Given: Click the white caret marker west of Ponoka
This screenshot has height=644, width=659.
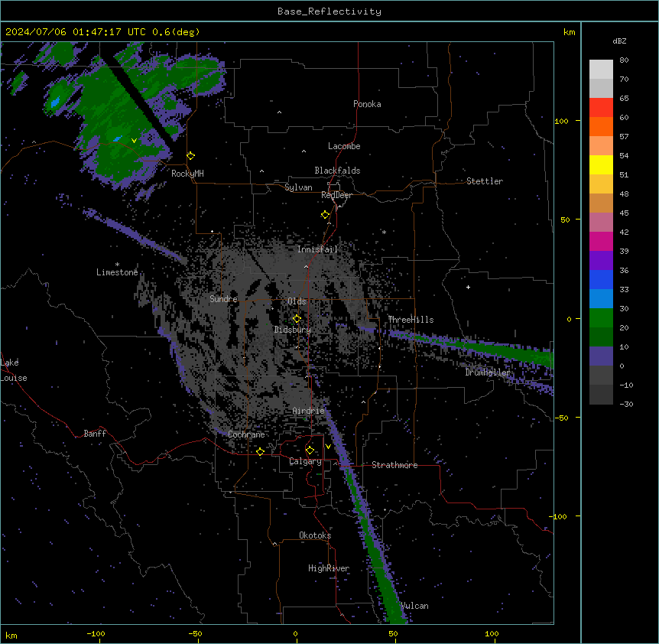Looking at the screenshot, I should [280, 112].
